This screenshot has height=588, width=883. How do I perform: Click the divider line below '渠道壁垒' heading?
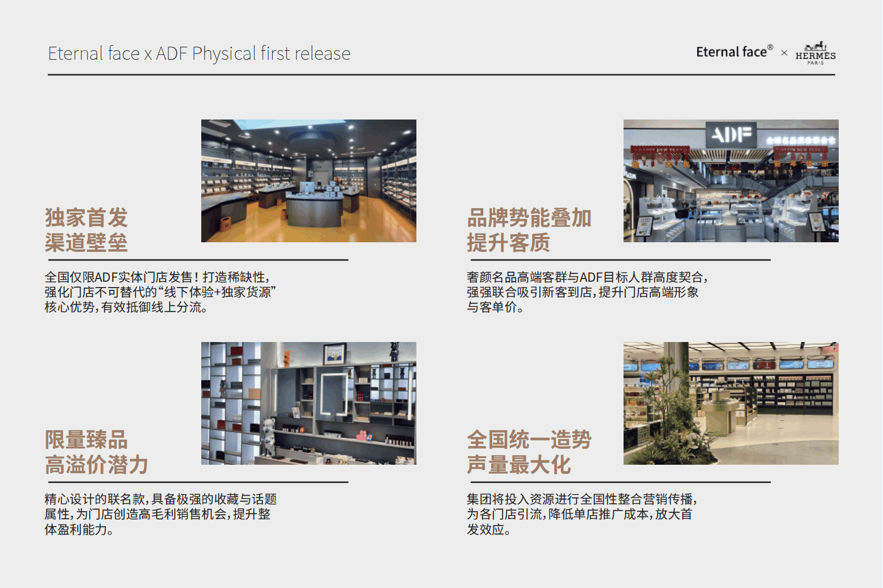pyautogui.click(x=198, y=260)
